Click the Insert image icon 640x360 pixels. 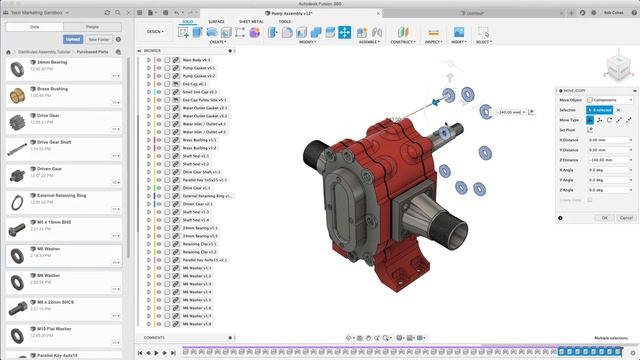459,32
